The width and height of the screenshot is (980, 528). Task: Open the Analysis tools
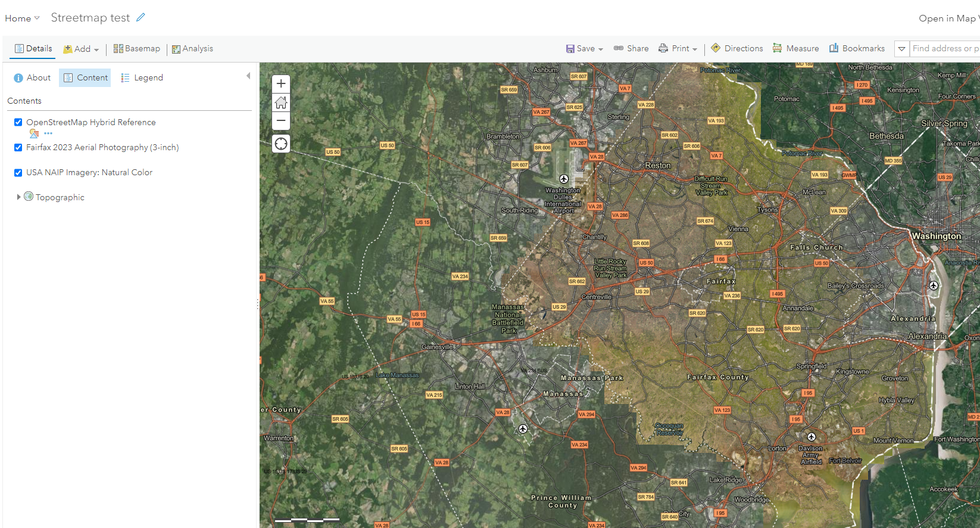[x=192, y=48]
